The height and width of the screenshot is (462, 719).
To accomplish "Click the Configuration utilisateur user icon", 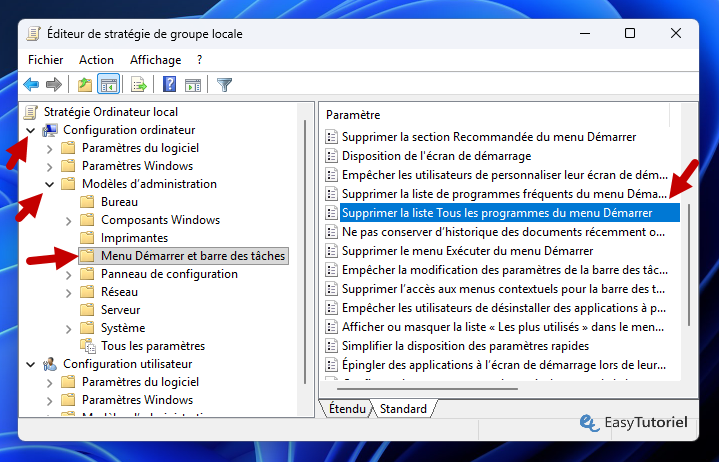I will 50,364.
